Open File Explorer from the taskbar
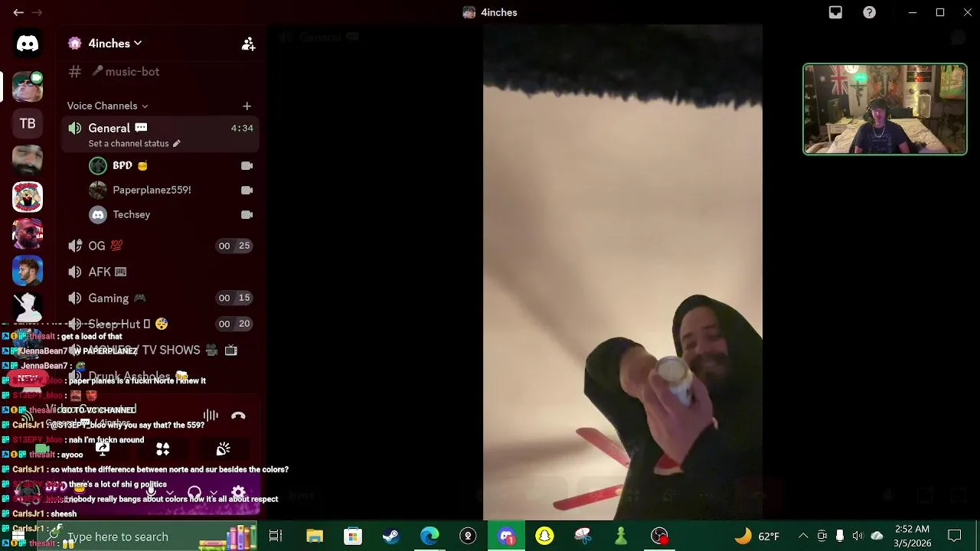The height and width of the screenshot is (551, 980). click(315, 536)
